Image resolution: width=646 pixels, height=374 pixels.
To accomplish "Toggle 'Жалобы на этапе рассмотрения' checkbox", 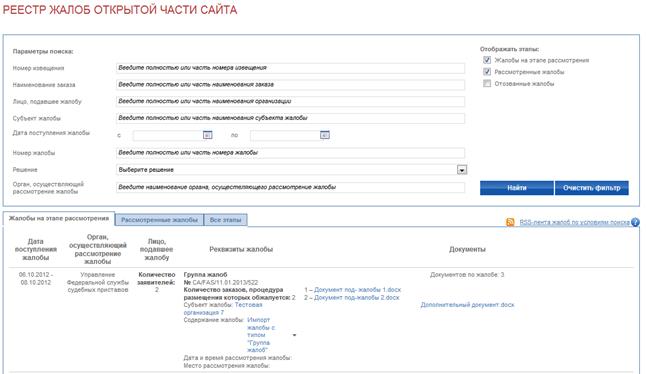I will (487, 60).
